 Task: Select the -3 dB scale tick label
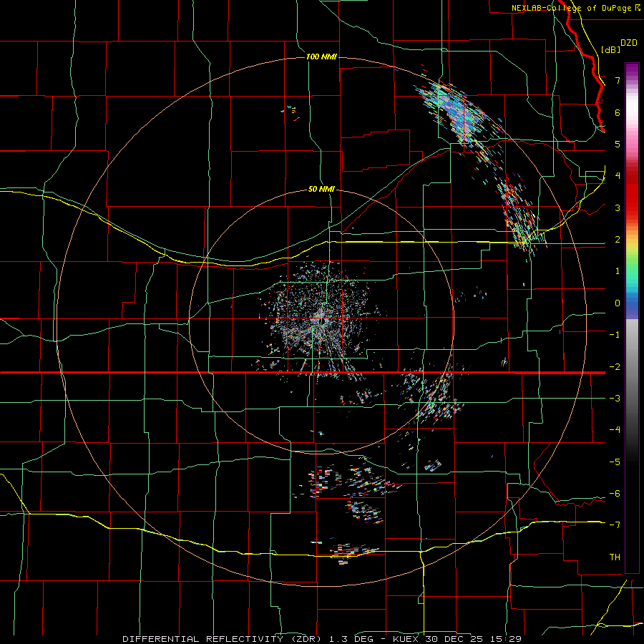[615, 398]
